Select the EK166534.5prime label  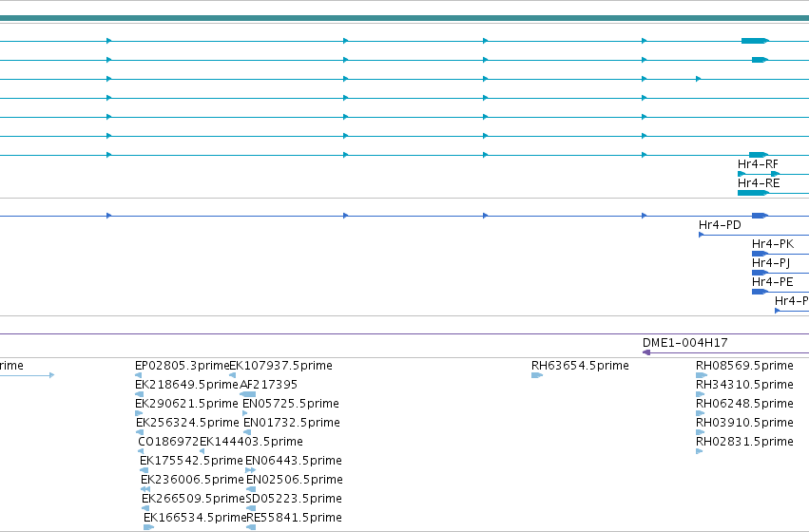pyautogui.click(x=195, y=518)
